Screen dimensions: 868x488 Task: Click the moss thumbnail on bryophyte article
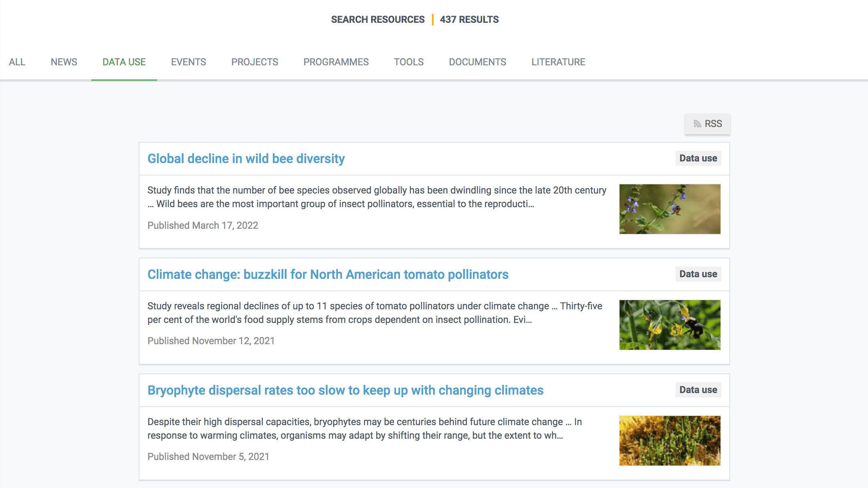[x=670, y=441]
